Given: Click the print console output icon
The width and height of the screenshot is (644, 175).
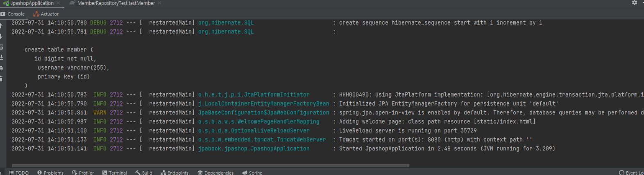Looking at the screenshot, I should tap(2, 68).
